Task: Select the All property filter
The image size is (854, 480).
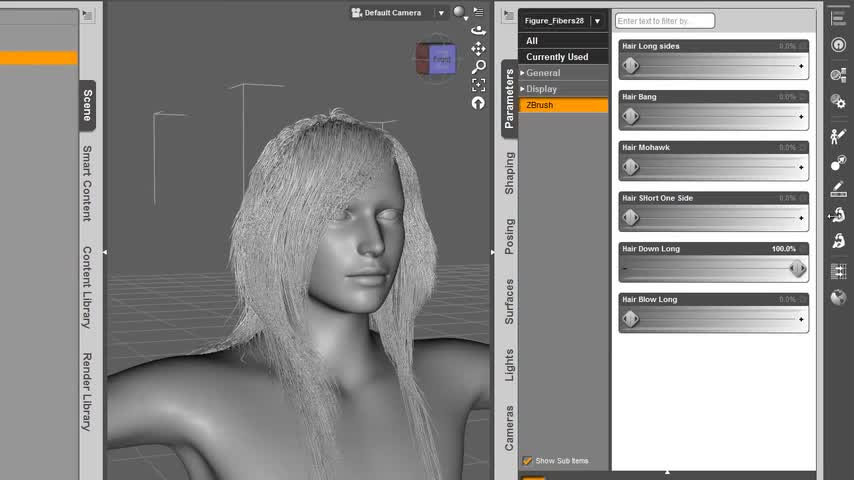Action: tap(563, 41)
